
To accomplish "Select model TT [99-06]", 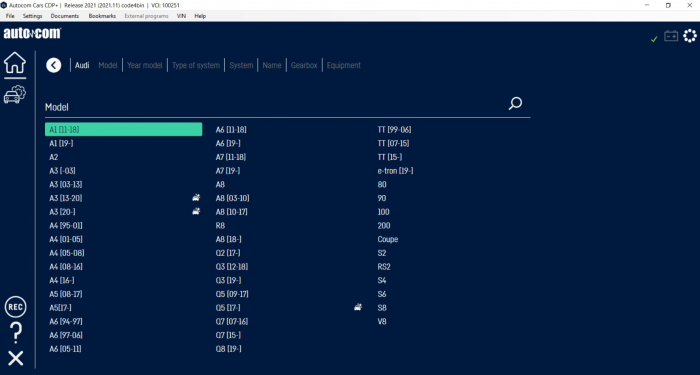I will coord(394,129).
